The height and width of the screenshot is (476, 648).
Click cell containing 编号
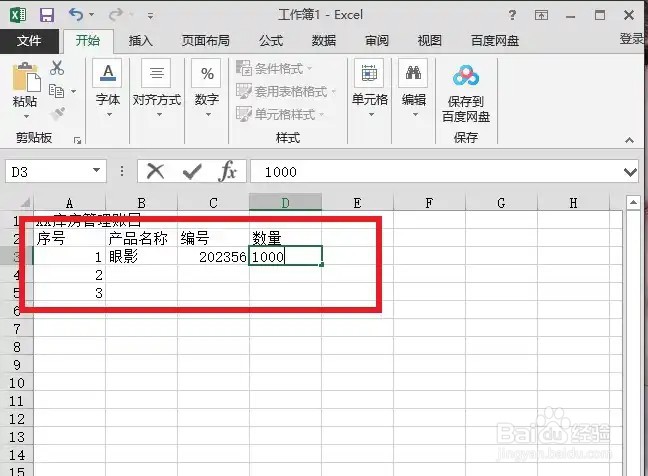pyautogui.click(x=213, y=239)
